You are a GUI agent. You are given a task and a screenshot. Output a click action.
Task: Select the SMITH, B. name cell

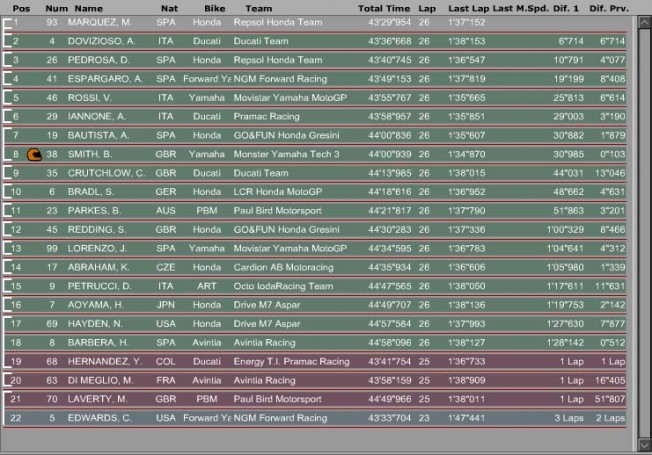coord(90,154)
